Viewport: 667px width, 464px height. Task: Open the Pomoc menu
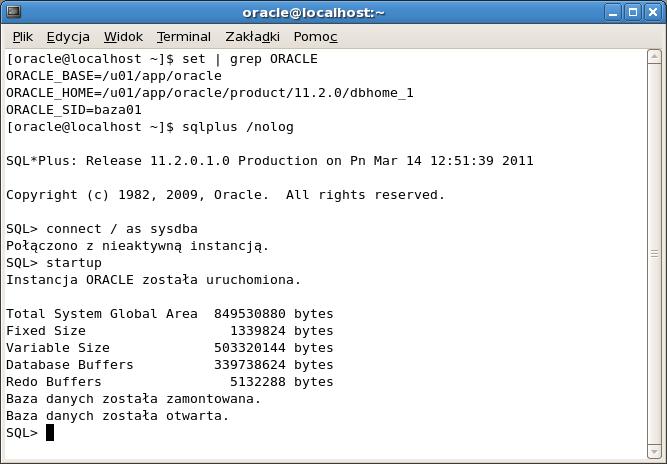[316, 37]
